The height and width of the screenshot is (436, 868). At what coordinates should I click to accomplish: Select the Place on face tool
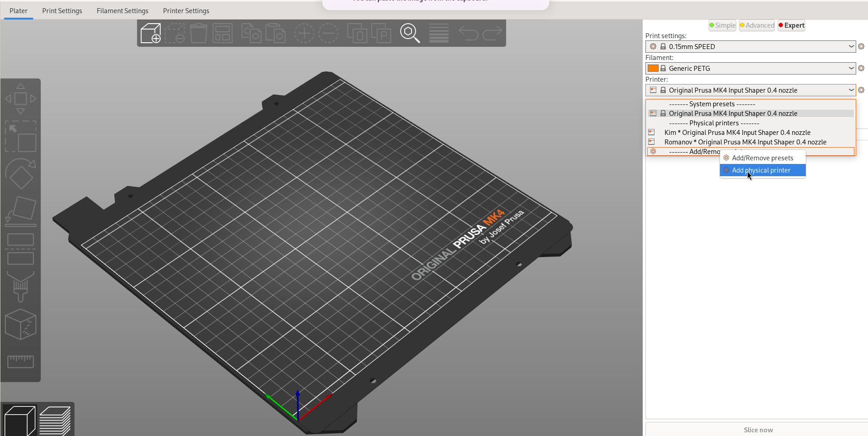(20, 211)
